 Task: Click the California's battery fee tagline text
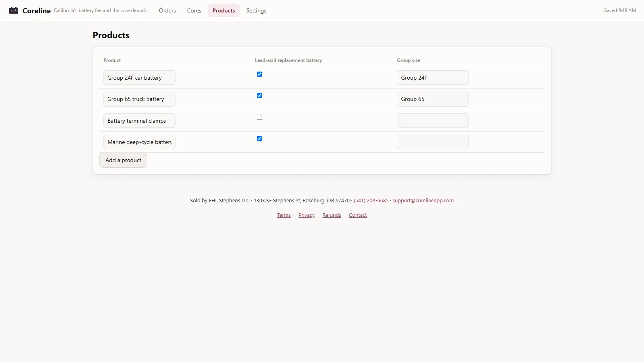[101, 10]
